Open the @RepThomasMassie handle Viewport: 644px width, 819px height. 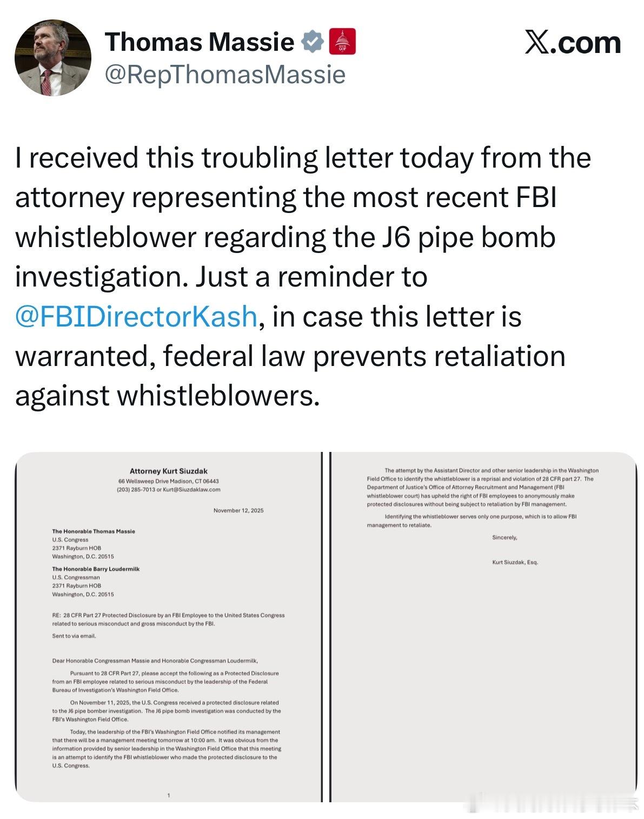(224, 75)
